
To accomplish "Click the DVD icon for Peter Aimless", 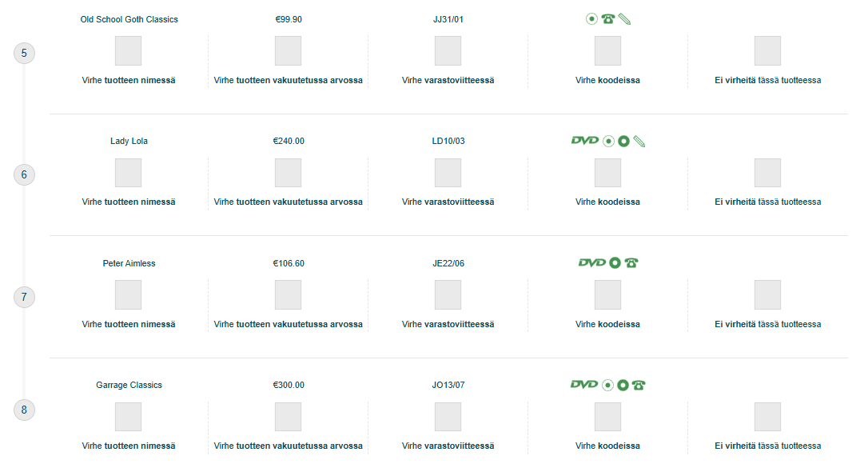I will (591, 262).
